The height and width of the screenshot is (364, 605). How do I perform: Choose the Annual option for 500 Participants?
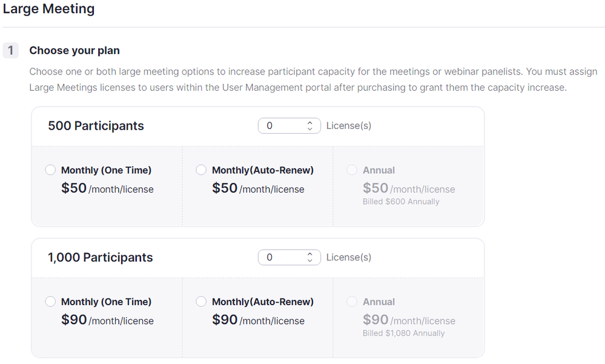tap(352, 170)
